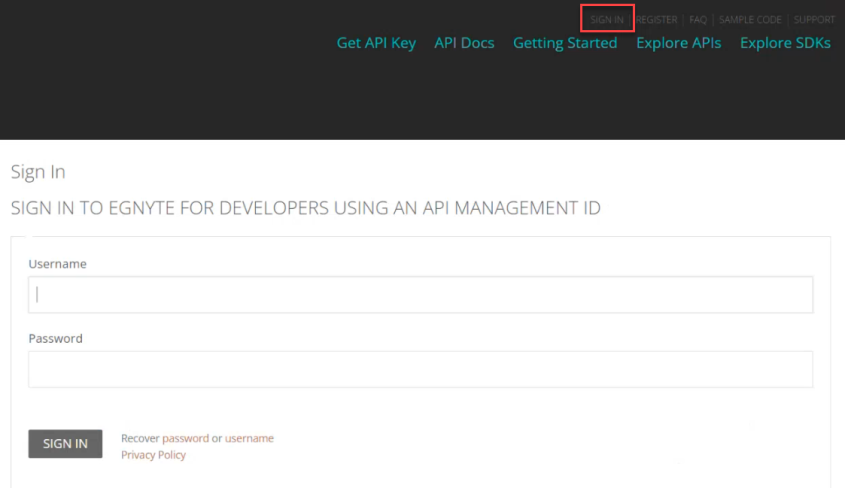Click the Sign In page heading

click(38, 172)
